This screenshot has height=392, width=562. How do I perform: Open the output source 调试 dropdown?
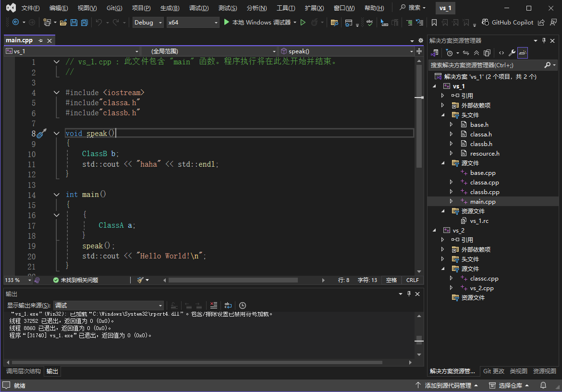[108, 305]
